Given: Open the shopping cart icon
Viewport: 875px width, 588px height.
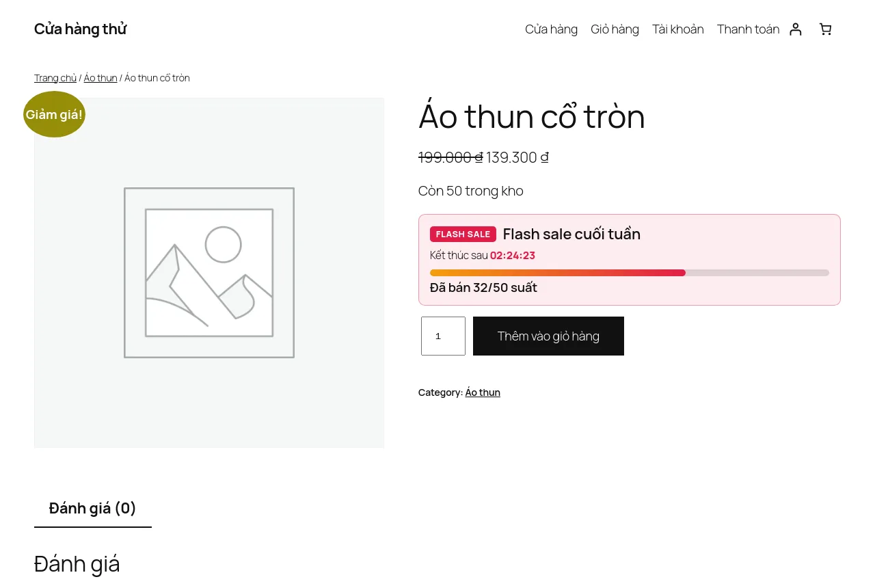Looking at the screenshot, I should [825, 29].
